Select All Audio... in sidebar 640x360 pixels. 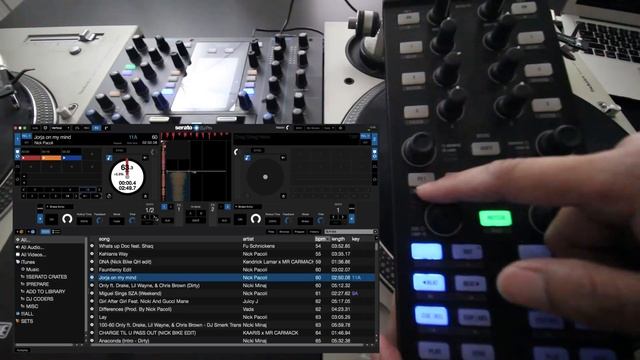point(31,247)
